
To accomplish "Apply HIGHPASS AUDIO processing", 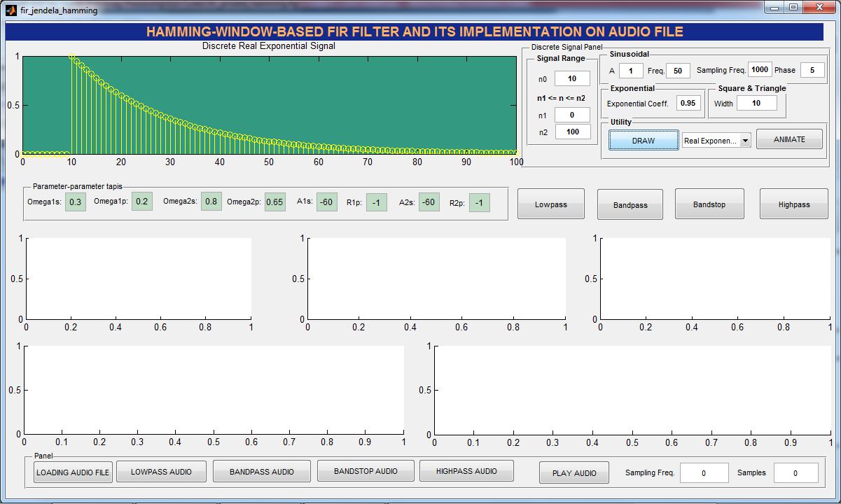I will [x=466, y=471].
